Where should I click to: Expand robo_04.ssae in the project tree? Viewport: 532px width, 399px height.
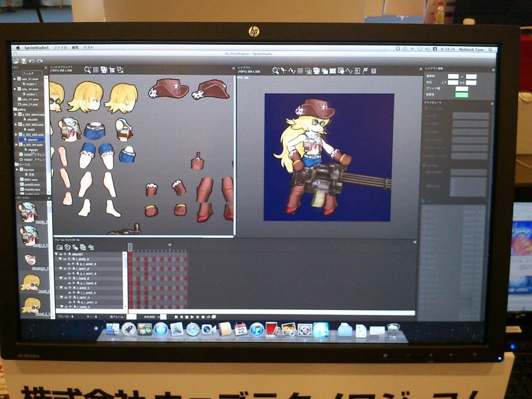click(x=15, y=89)
